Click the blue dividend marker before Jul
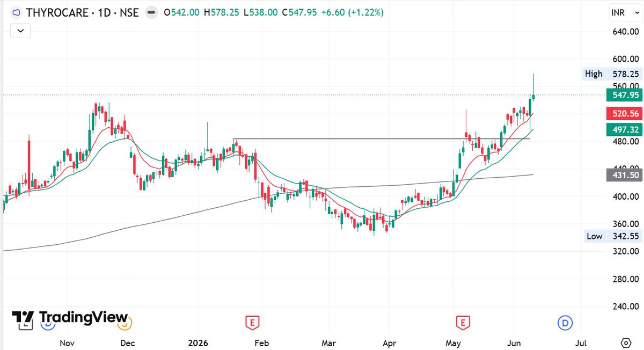 pyautogui.click(x=564, y=323)
